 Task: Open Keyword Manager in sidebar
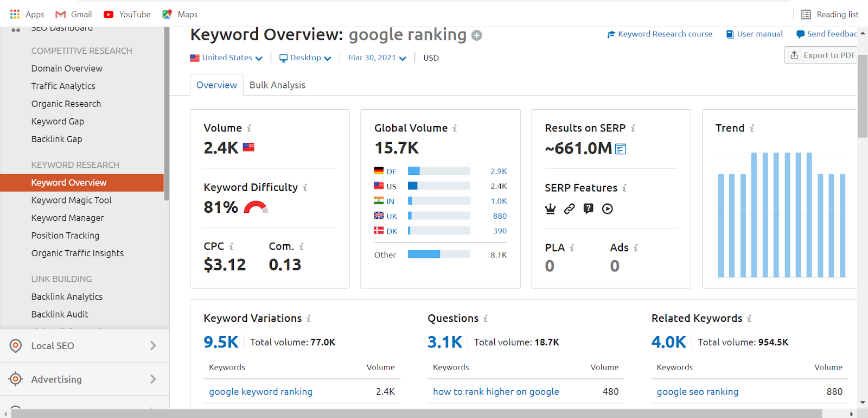[x=67, y=218]
